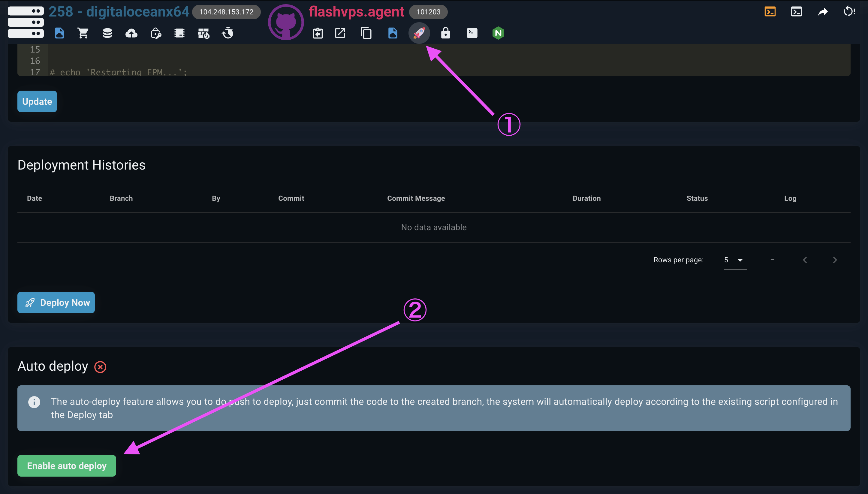Click the scheduled timer icon
Viewport: 868px width, 494px height.
coord(228,33)
